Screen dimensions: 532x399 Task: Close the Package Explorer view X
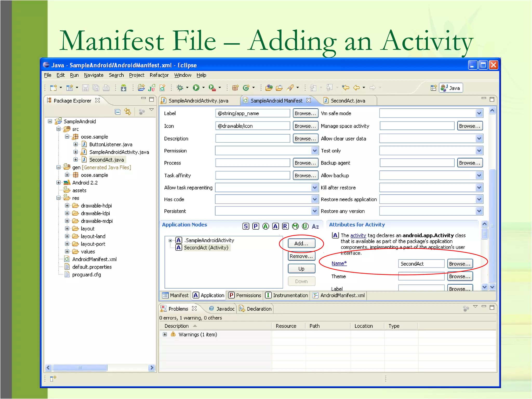97,100
